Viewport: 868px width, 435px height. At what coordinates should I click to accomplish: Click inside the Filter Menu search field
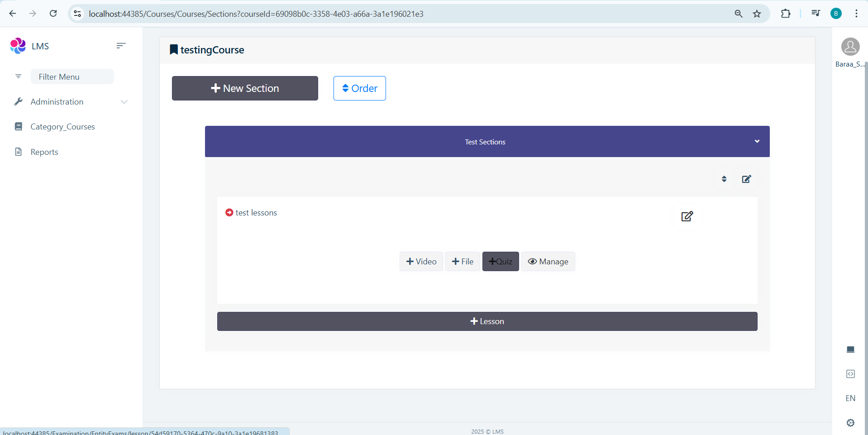(x=72, y=76)
